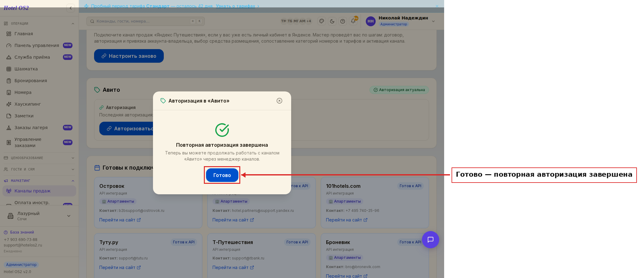Click the +7 903 690-73-88 phone number
The height and width of the screenshot is (278, 644).
20,240
